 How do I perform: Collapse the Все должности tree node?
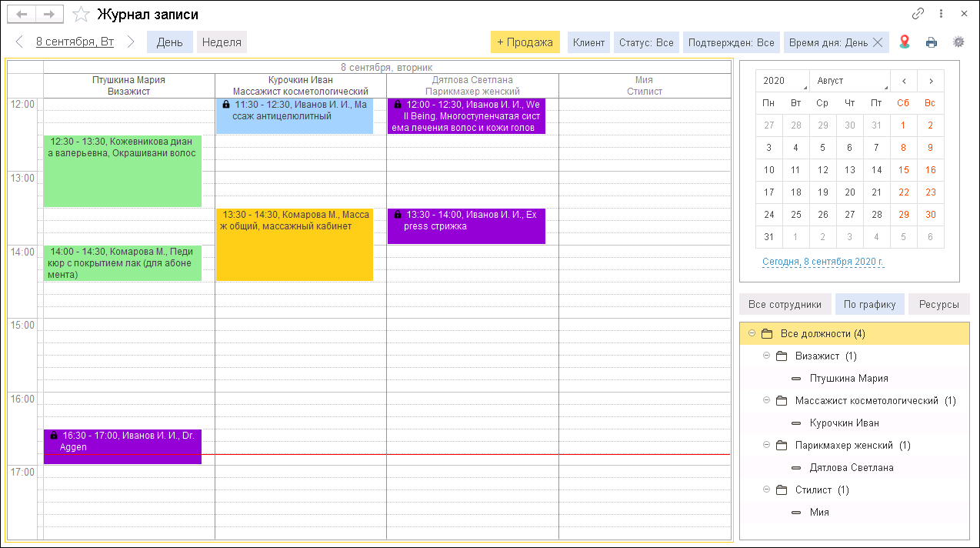[752, 333]
